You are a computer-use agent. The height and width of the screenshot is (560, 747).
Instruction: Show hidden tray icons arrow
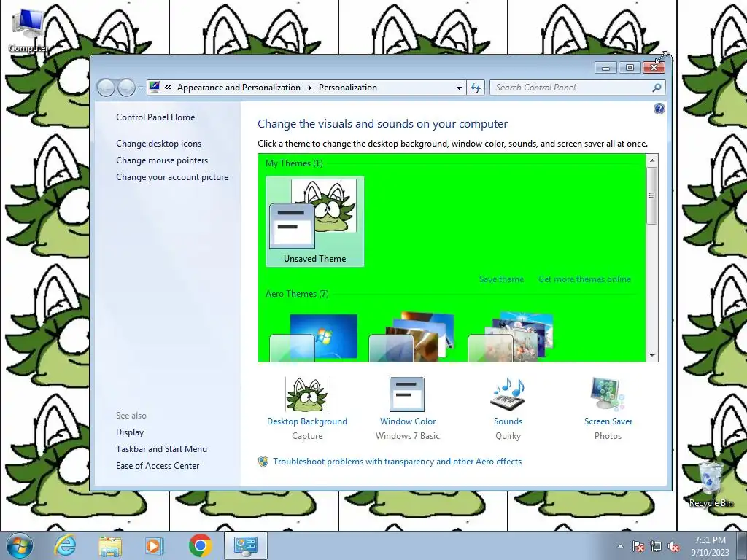(x=620, y=547)
